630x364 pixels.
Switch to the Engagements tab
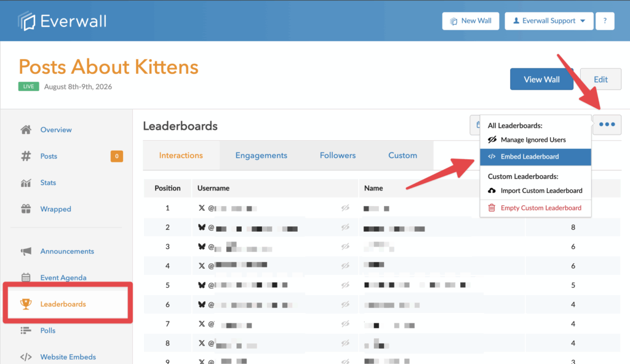[x=261, y=156]
